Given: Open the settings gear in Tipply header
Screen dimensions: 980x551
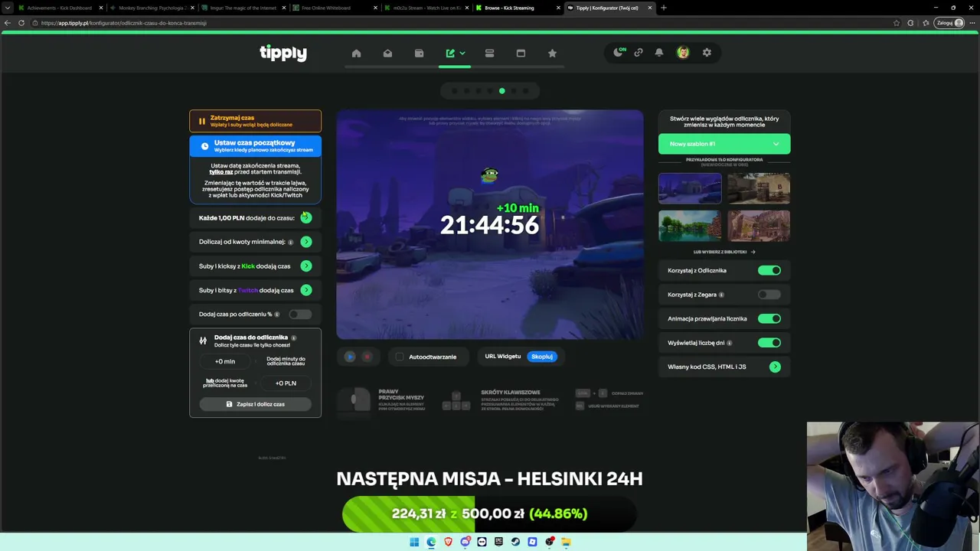Looking at the screenshot, I should coord(707,53).
